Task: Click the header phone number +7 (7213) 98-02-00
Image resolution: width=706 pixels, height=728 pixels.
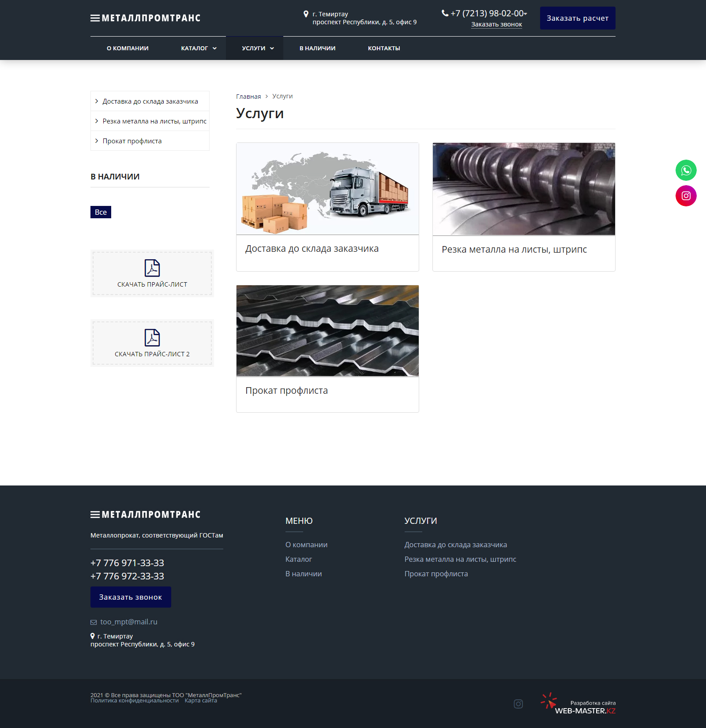Action: 487,13
